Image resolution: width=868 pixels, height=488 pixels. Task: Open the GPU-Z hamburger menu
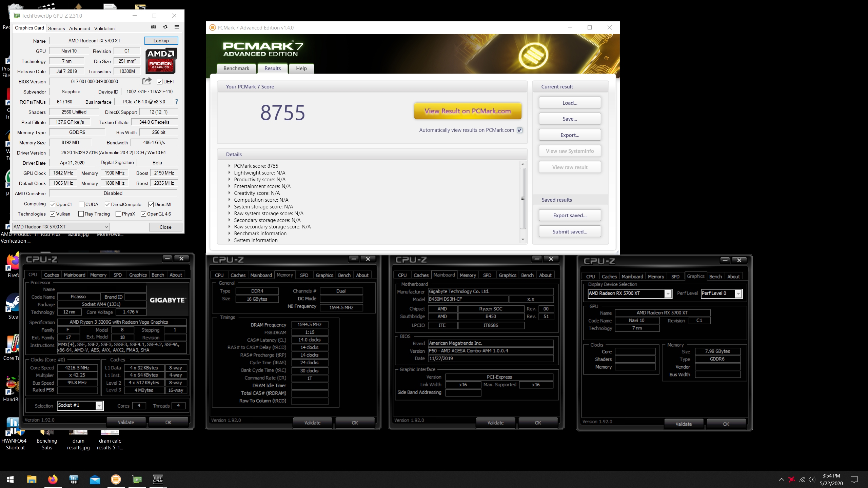click(177, 27)
